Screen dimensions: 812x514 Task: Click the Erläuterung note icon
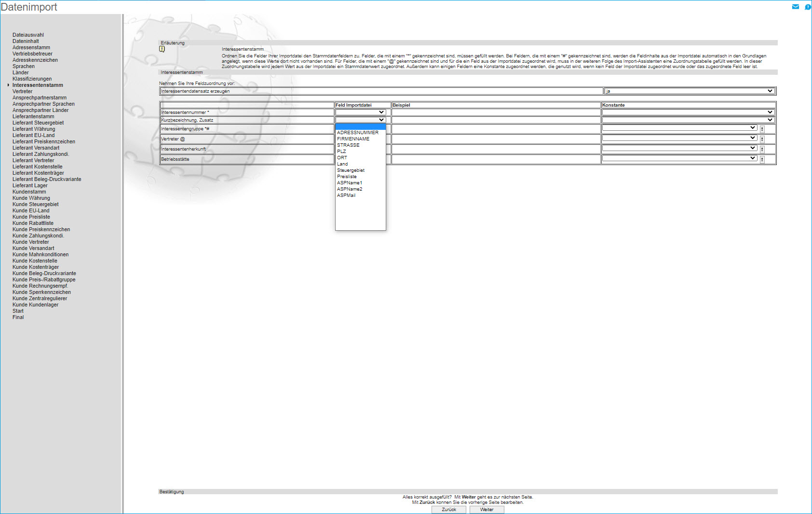162,49
